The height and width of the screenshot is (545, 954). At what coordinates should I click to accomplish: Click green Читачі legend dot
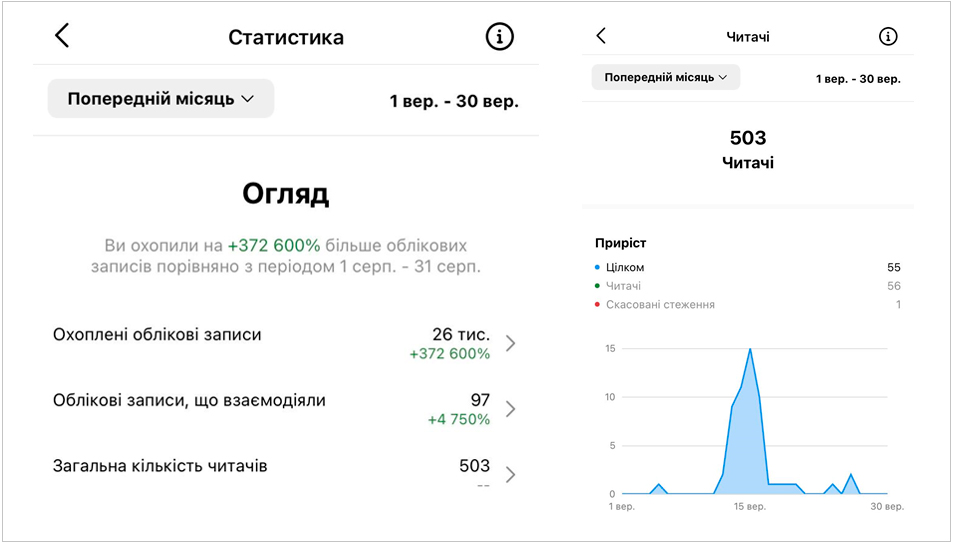[598, 286]
